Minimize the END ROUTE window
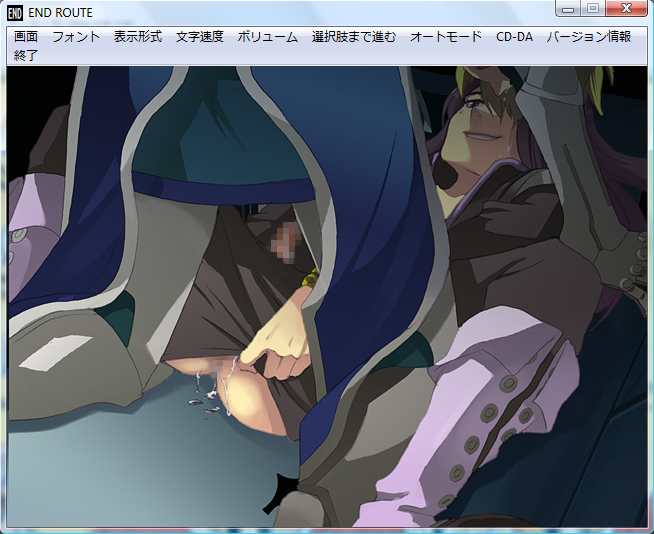The height and width of the screenshot is (534, 654). (568, 9)
